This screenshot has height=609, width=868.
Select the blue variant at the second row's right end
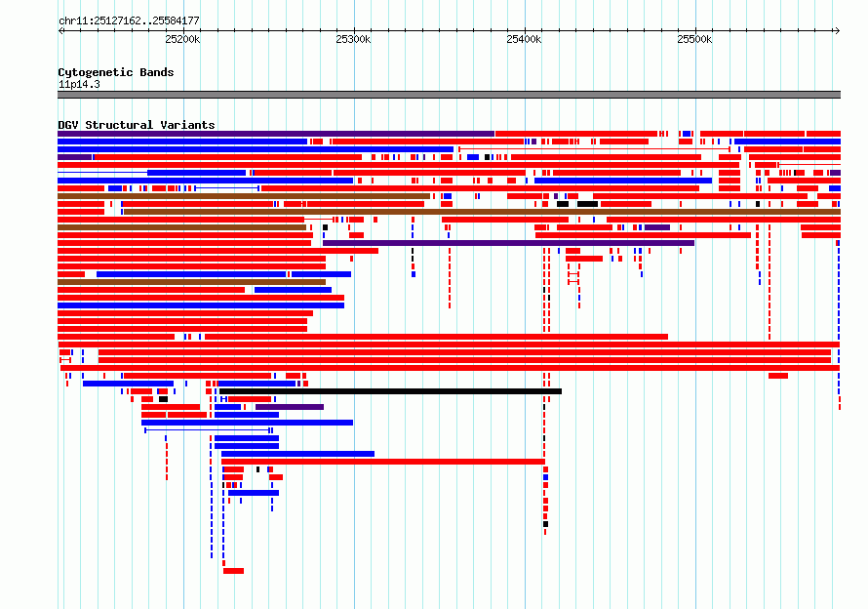787,142
